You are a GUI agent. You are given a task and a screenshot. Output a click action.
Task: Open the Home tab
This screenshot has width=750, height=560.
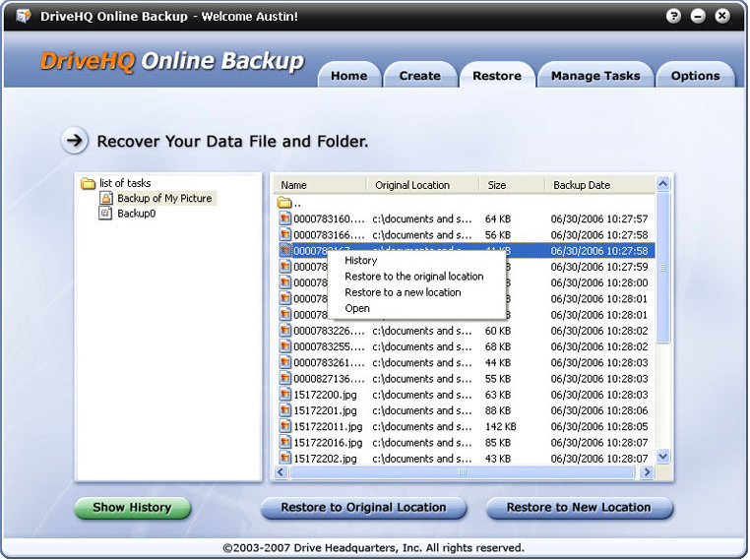click(349, 76)
